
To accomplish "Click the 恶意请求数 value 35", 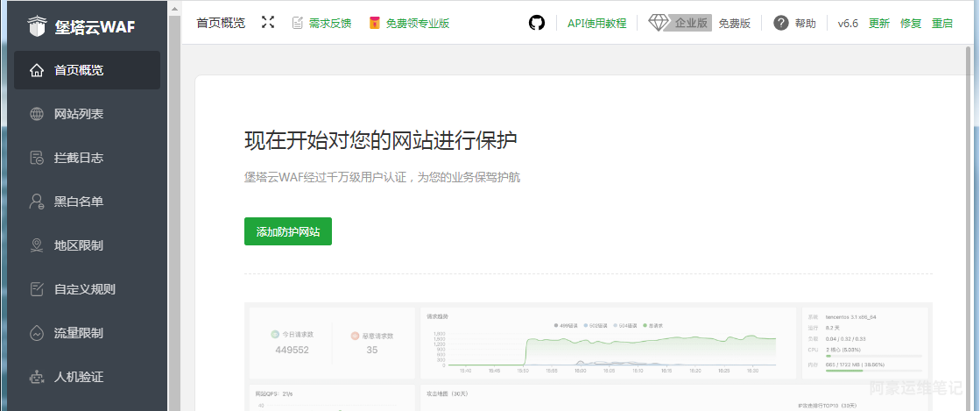I will coord(372,350).
